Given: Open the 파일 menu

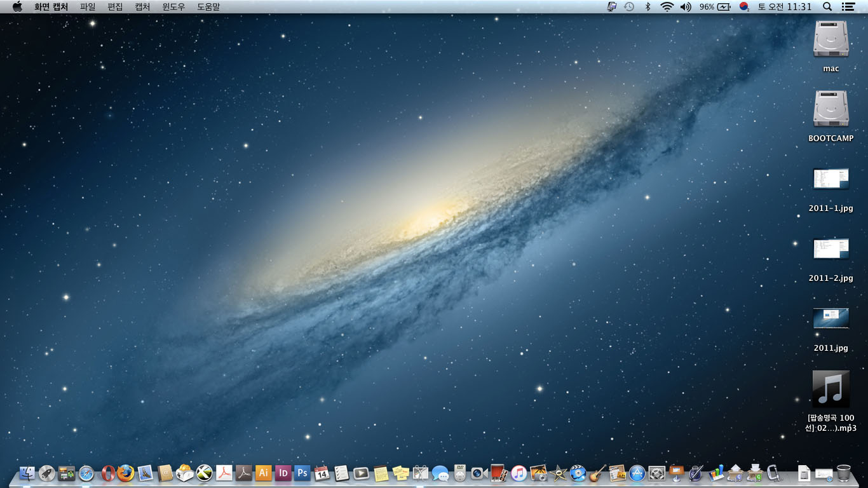Looking at the screenshot, I should click(88, 6).
